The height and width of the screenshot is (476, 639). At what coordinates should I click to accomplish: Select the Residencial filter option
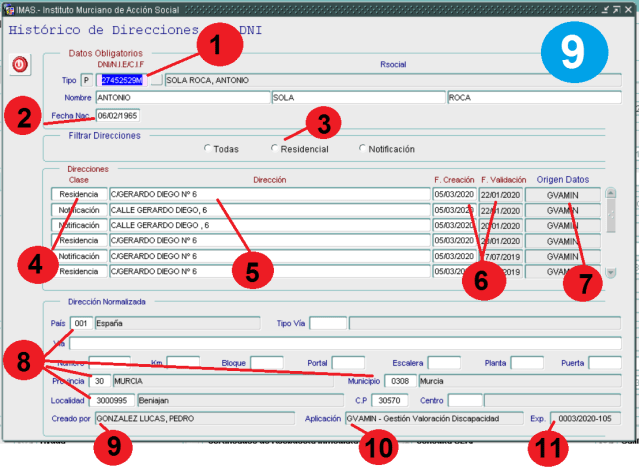tap(275, 149)
